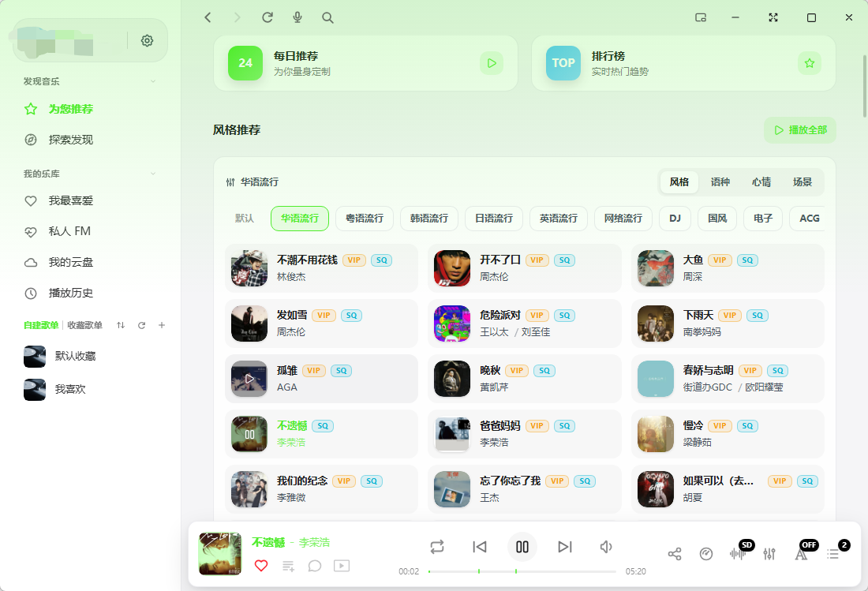Add a new playlist with plus
The image size is (868, 591).
162,325
